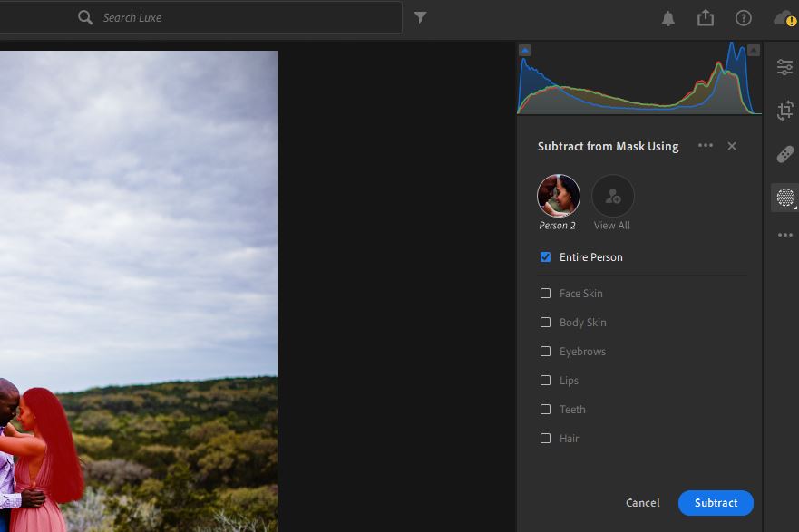
Task: Open the Help question mark icon
Action: [x=744, y=18]
